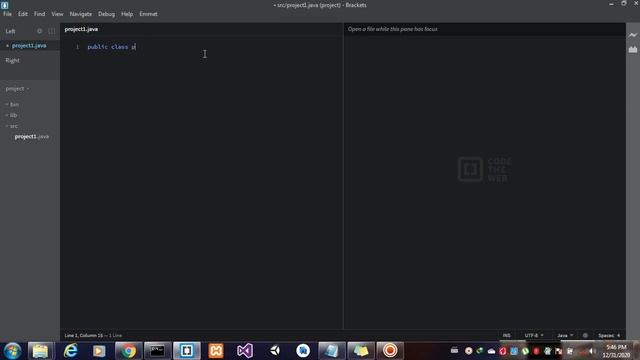The image size is (640, 360).
Task: Open XAMPP from the taskbar
Action: coord(216,351)
